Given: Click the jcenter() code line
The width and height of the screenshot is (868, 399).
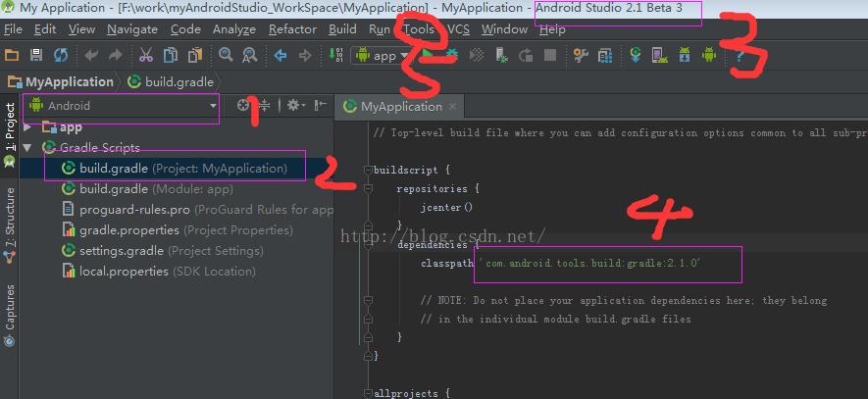Looking at the screenshot, I should [x=446, y=208].
